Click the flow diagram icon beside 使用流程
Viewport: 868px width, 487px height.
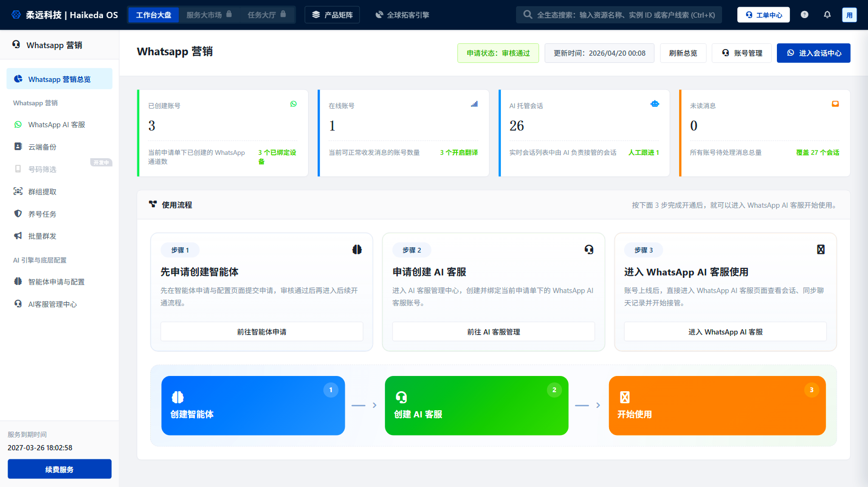(x=153, y=204)
